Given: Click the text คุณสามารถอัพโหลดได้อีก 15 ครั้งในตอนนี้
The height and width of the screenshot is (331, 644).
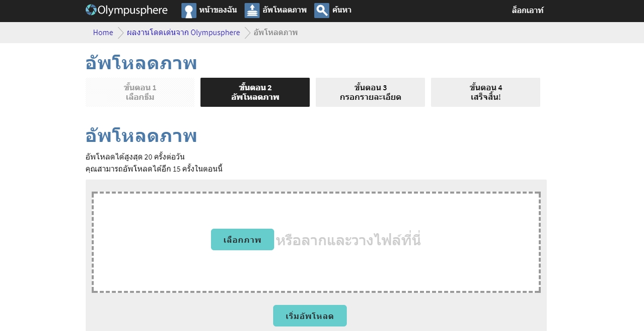Looking at the screenshot, I should pos(154,169).
